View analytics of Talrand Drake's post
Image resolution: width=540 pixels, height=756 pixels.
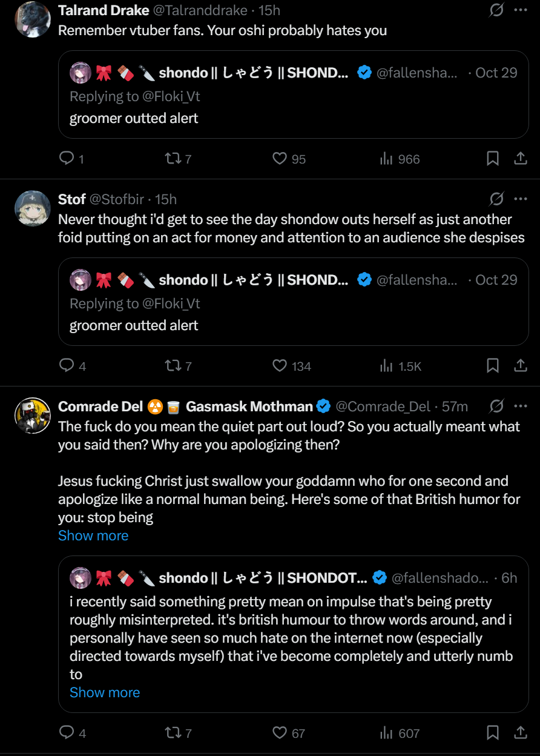(x=386, y=159)
